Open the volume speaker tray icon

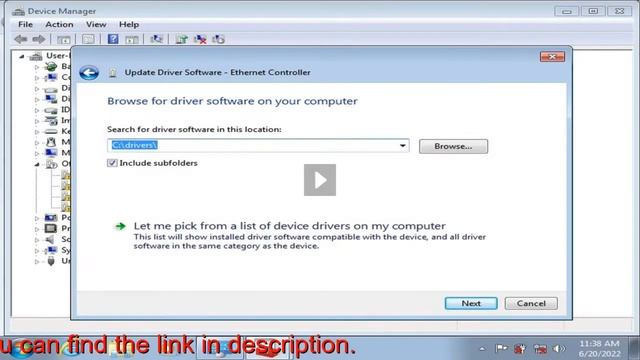coord(559,349)
